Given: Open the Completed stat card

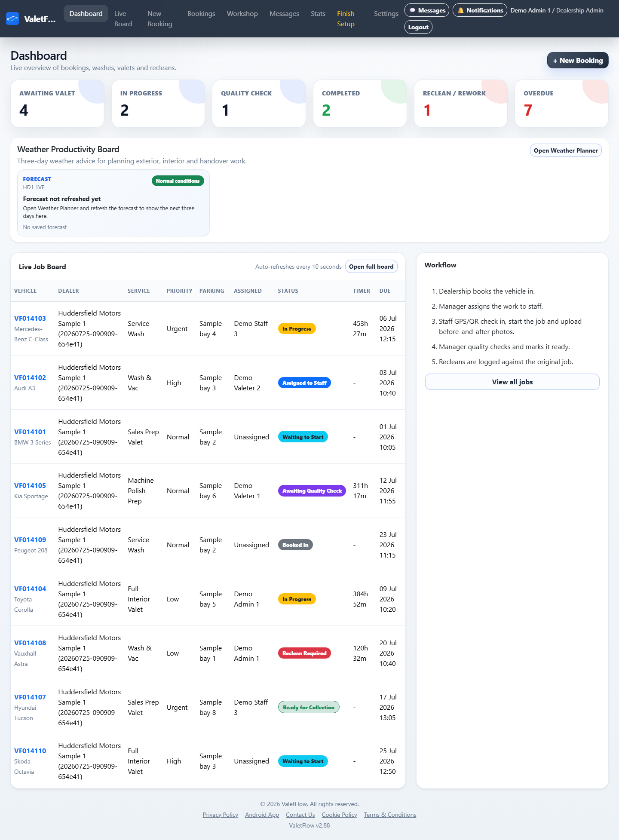Looking at the screenshot, I should point(360,104).
